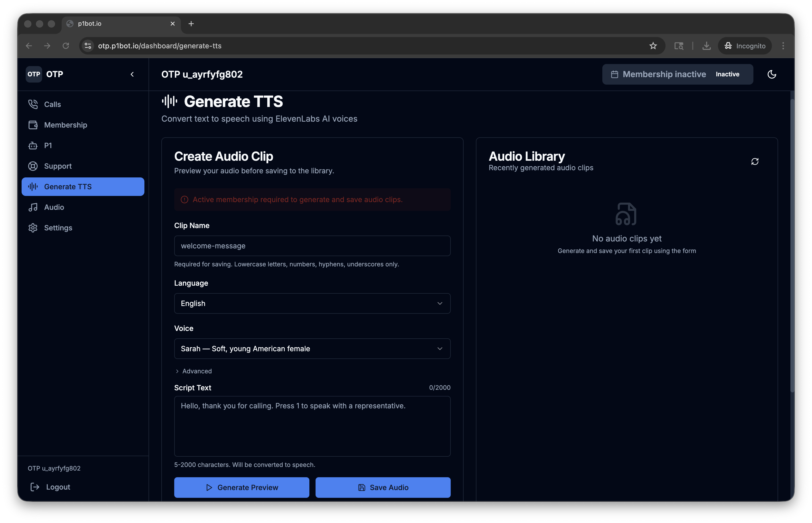The height and width of the screenshot is (523, 812).
Task: Reload the page in the browser
Action: [x=66, y=46]
